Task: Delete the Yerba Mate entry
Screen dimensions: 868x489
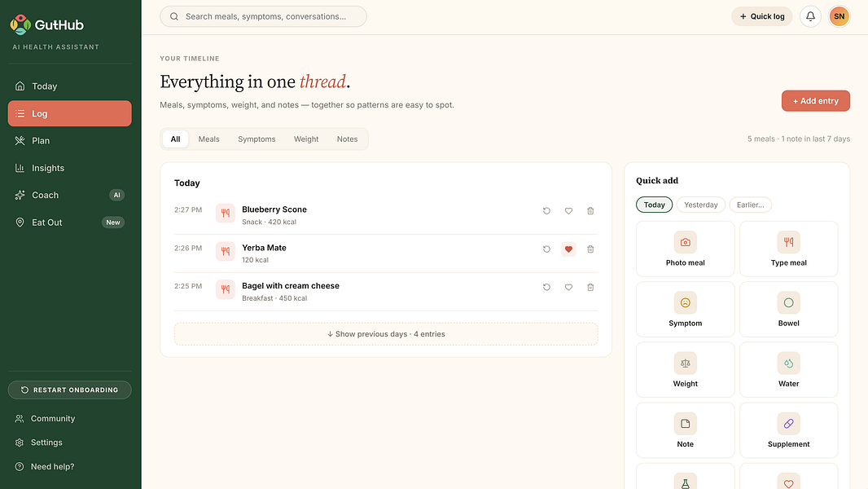Action: pyautogui.click(x=590, y=249)
